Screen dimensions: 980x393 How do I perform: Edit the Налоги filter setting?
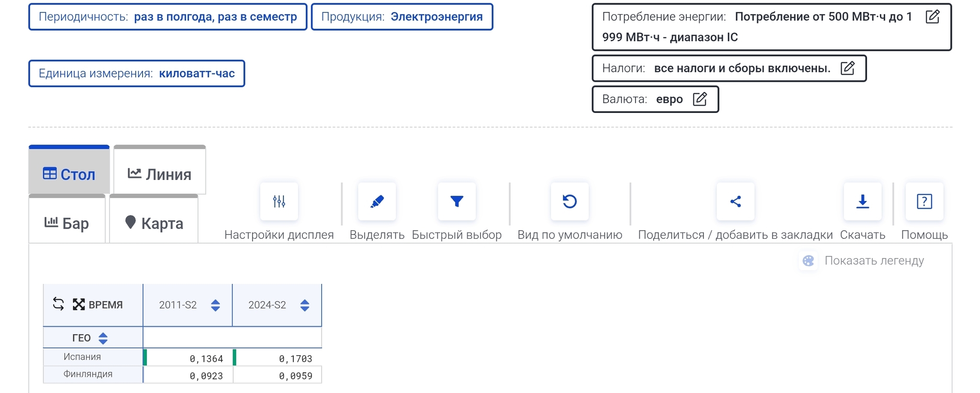click(847, 68)
